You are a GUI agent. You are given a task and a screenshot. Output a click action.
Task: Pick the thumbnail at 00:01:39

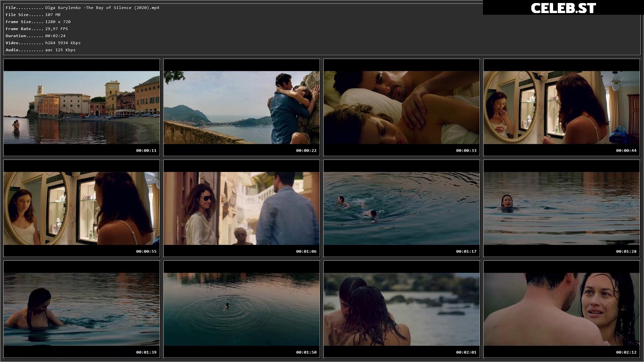coord(82,309)
